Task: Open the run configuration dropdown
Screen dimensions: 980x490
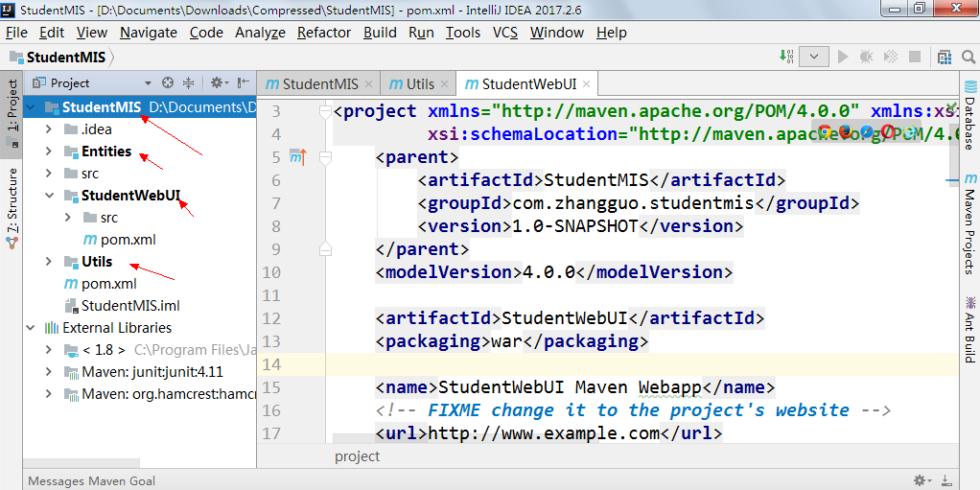Action: coord(814,57)
